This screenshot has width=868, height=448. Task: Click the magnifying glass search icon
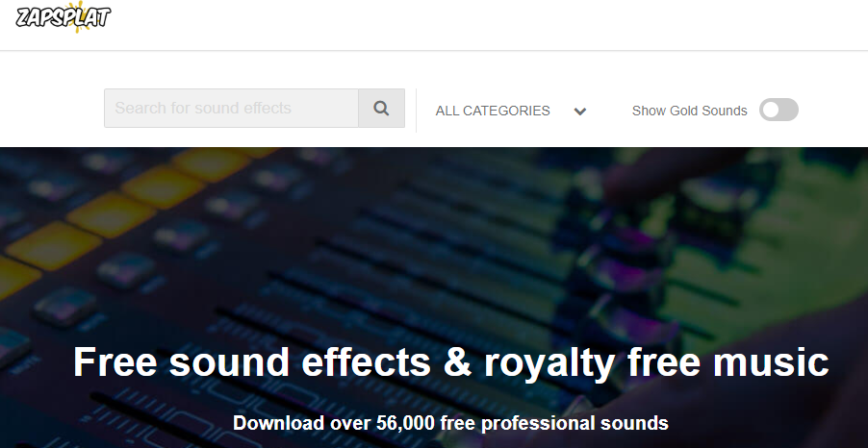pos(381,108)
